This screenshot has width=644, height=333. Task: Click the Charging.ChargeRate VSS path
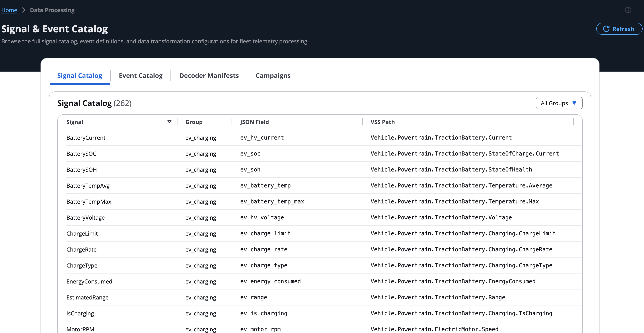coord(461,250)
